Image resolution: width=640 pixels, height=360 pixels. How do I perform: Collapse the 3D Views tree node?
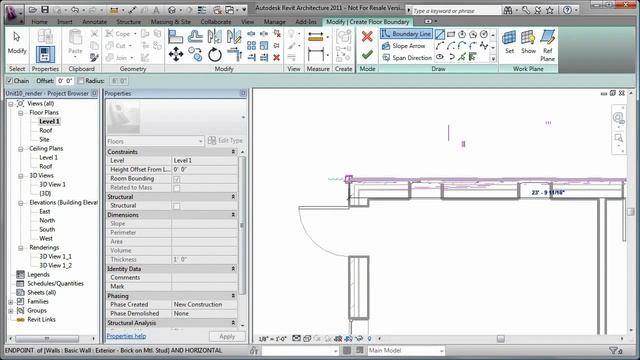tap(21, 176)
